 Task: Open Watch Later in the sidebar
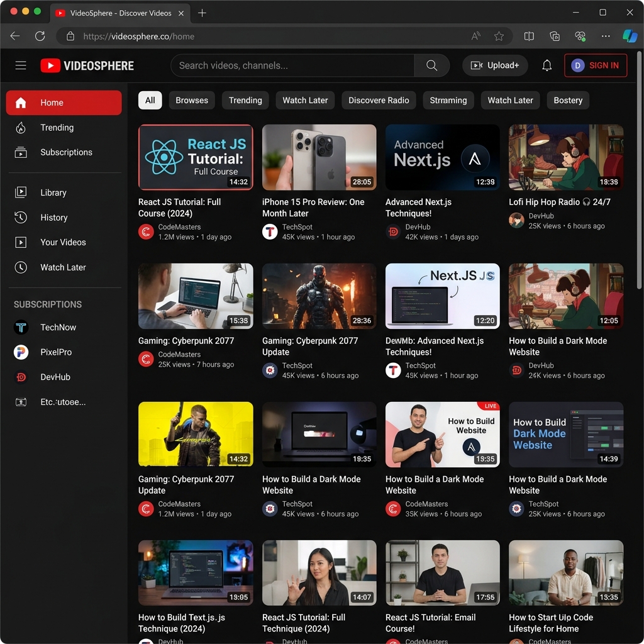click(x=64, y=267)
